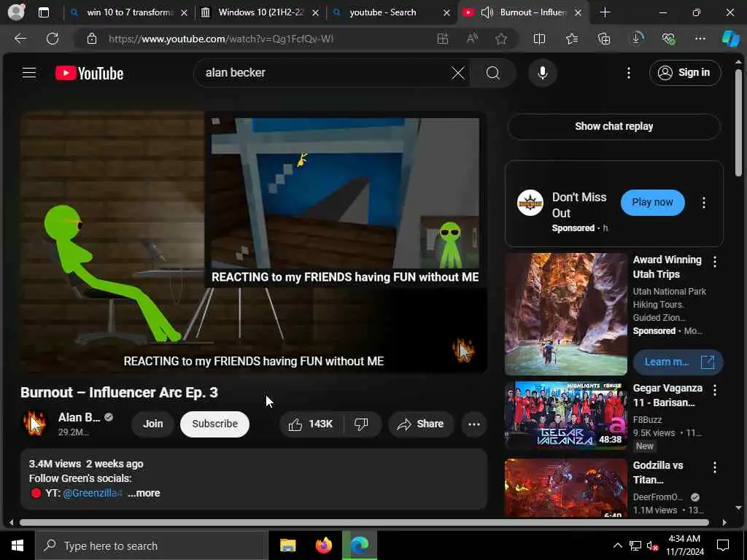
Task: Open the Collections icon
Action: 603,39
